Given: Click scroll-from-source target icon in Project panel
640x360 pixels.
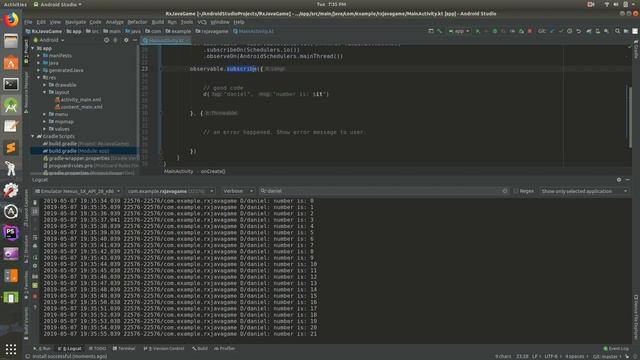Looking at the screenshot, I should tap(106, 40).
